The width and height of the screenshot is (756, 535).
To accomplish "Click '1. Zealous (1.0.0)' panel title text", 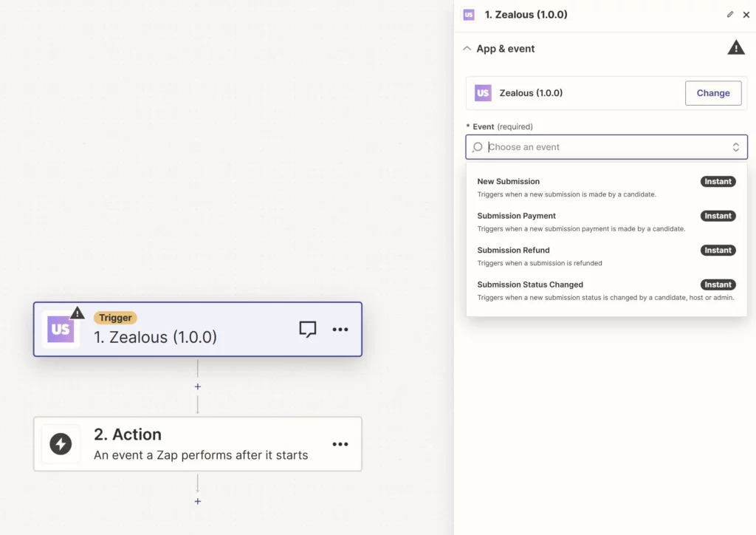I will point(526,15).
